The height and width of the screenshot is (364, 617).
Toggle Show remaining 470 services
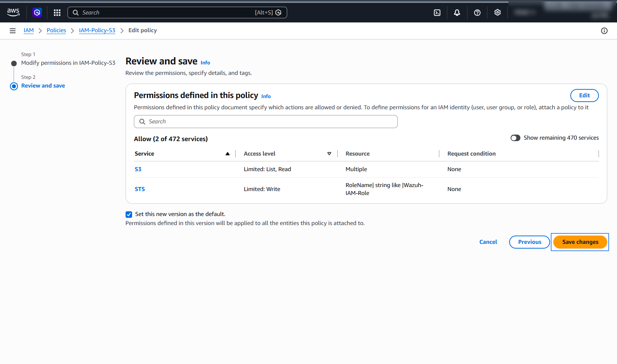point(515,138)
